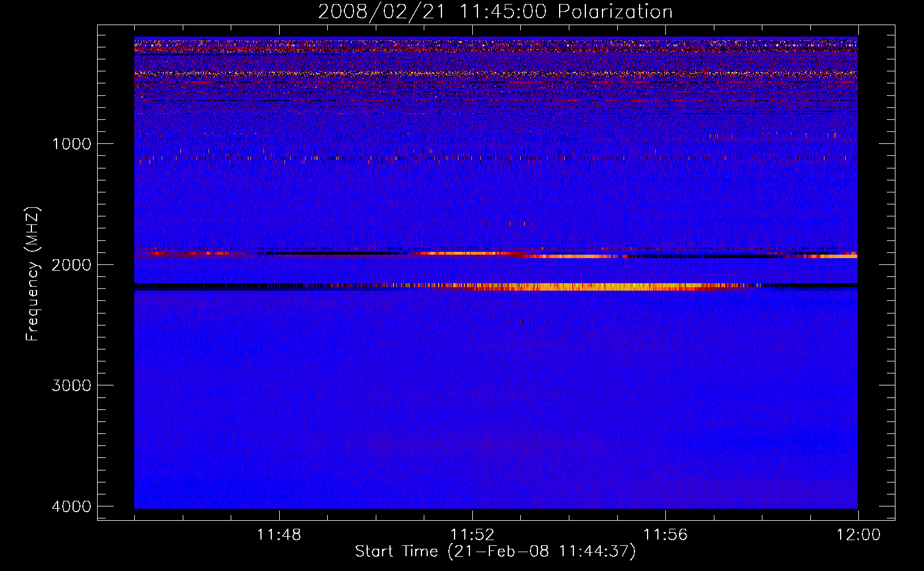
Task: Click the 1000 frequency tick label
Action: point(71,143)
